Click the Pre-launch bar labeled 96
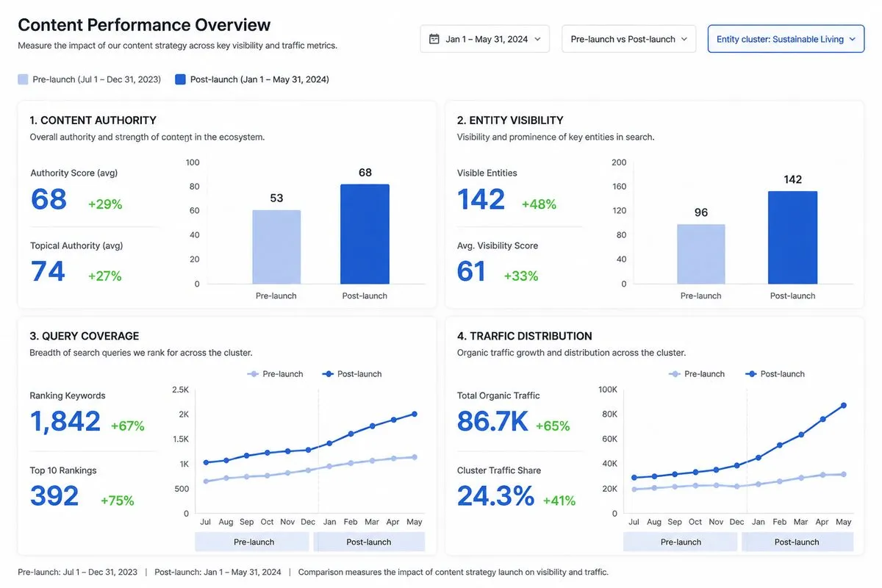882x588 pixels. click(x=701, y=254)
